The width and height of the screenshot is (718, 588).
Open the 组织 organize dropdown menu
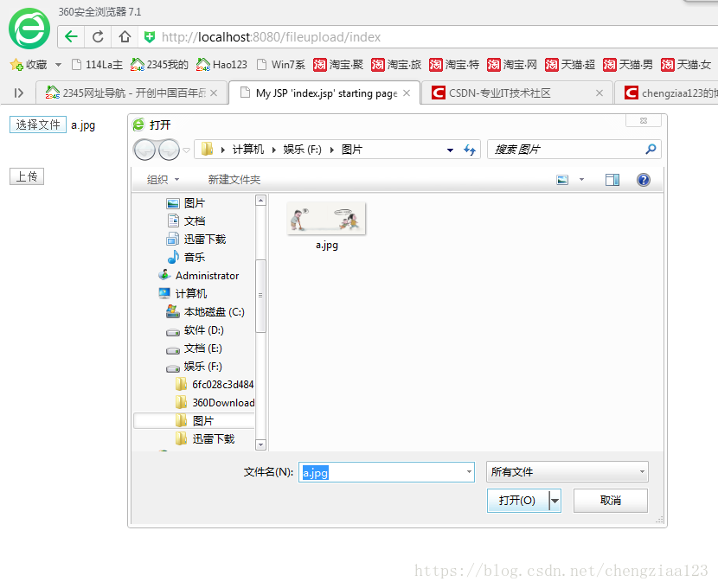coord(163,180)
